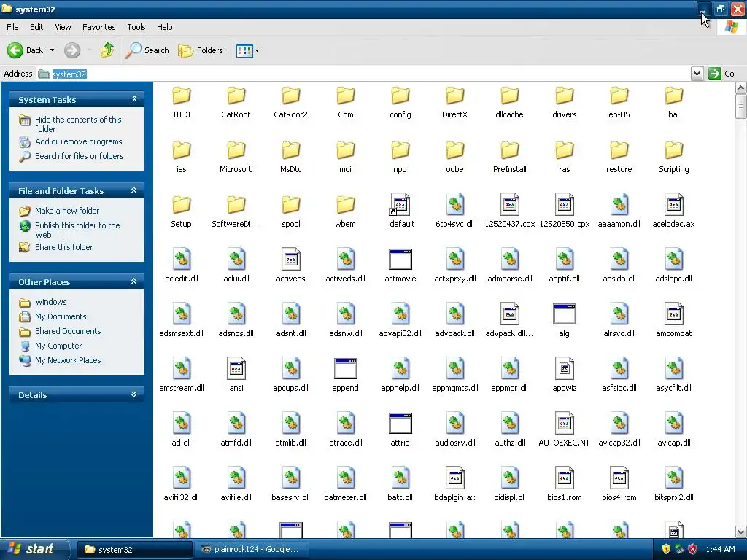Screen dimensions: 747x560
Task: Select the ansi file icon
Action: point(236,368)
